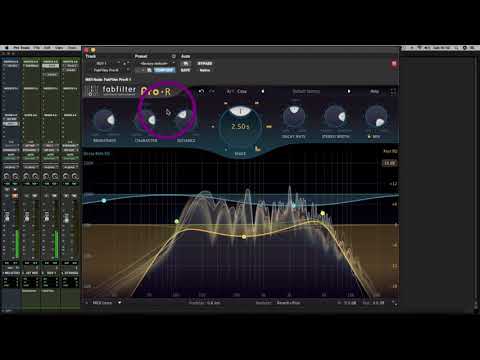Viewport: 480px width, 360px height.
Task: Go to next preset with right arrow
Action: (x=349, y=91)
